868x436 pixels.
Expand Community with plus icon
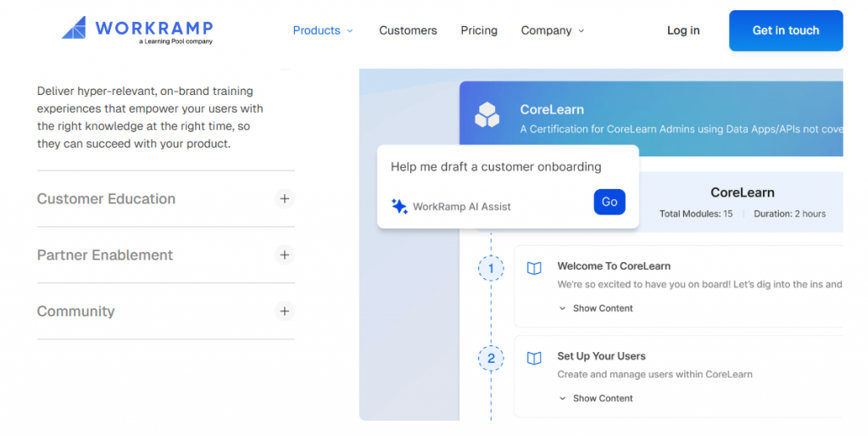[x=285, y=311]
